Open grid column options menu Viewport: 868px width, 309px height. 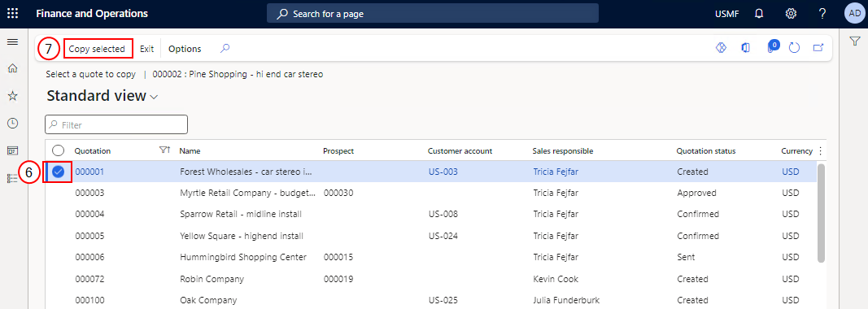coord(820,150)
